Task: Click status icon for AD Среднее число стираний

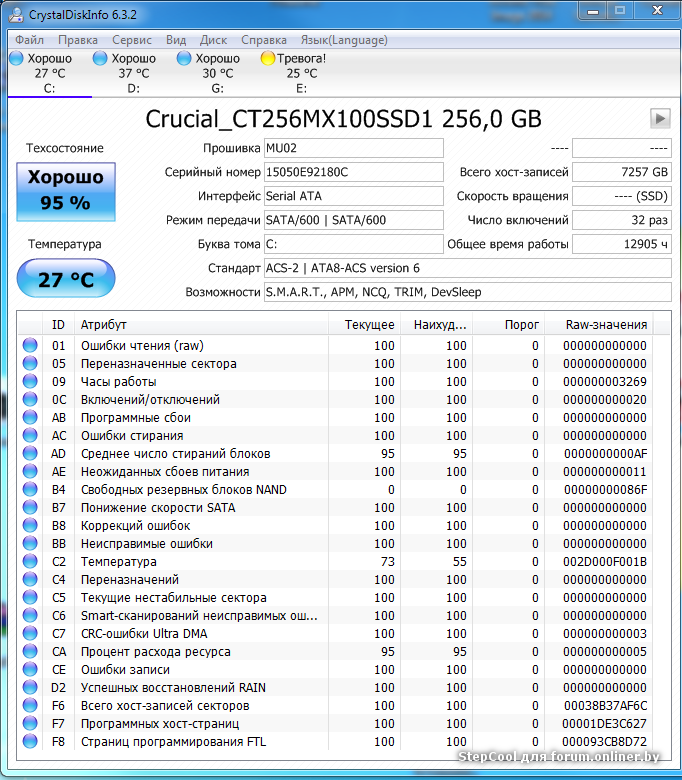Action: click(30, 453)
